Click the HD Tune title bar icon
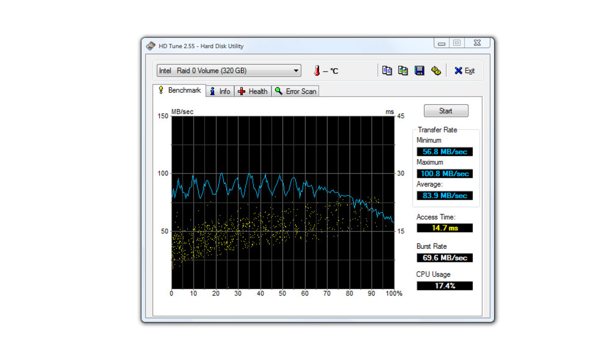The width and height of the screenshot is (610, 364). (151, 46)
